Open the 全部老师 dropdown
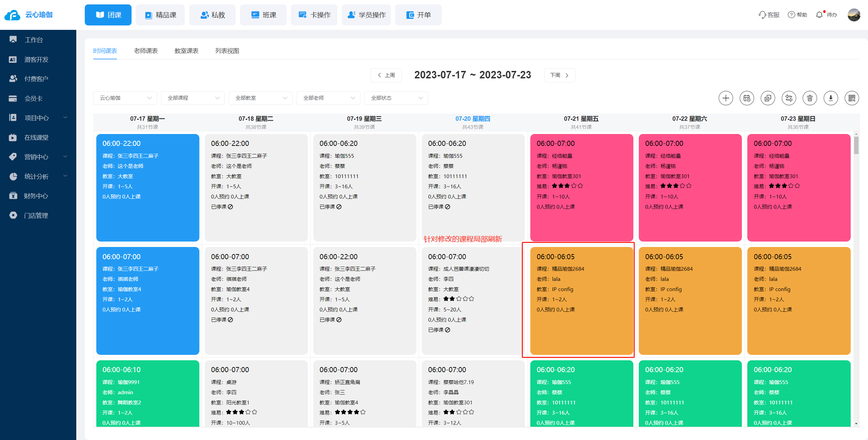Screen dimensions: 868x440 [x=329, y=98]
